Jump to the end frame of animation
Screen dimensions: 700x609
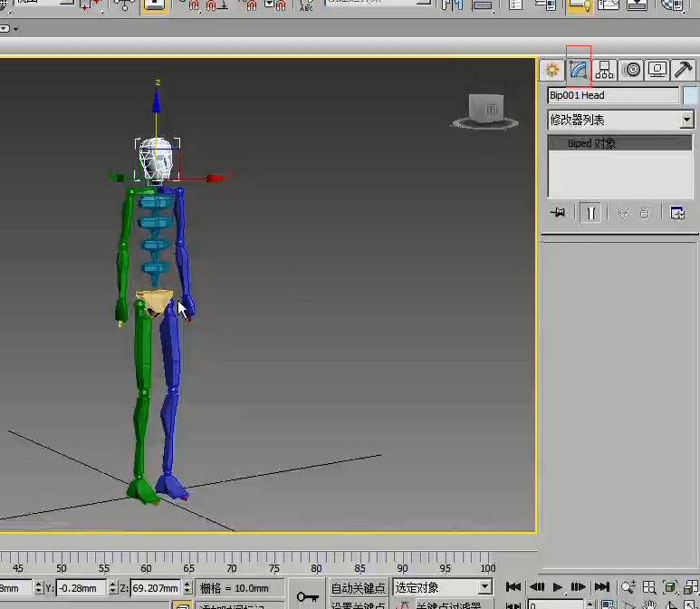pos(602,587)
